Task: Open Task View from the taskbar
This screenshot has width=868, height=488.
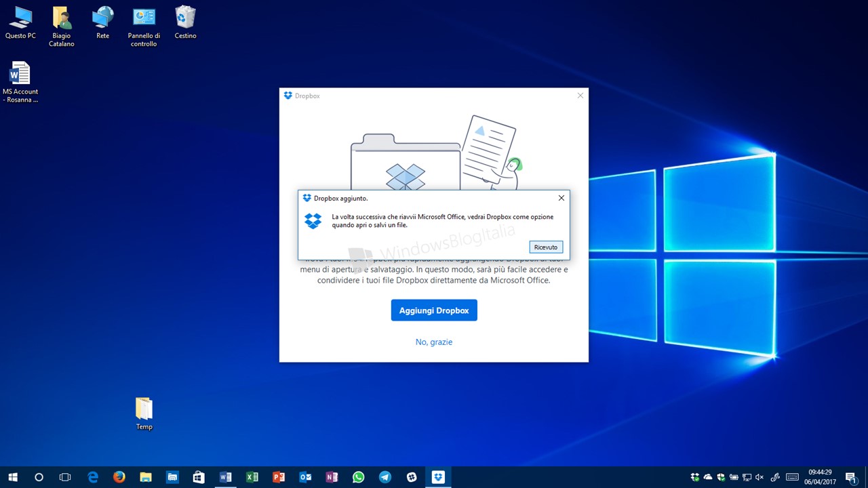Action: pyautogui.click(x=65, y=477)
